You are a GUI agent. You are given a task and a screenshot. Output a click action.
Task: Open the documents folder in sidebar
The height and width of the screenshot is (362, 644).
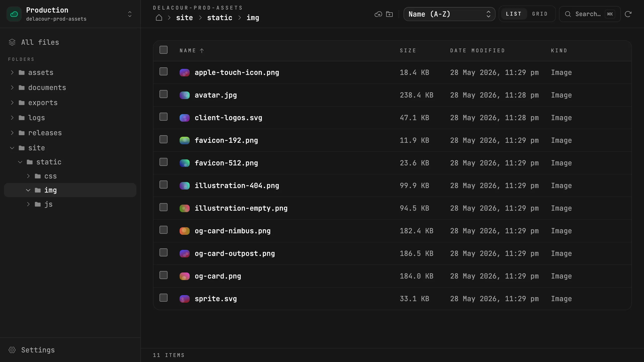70,87
